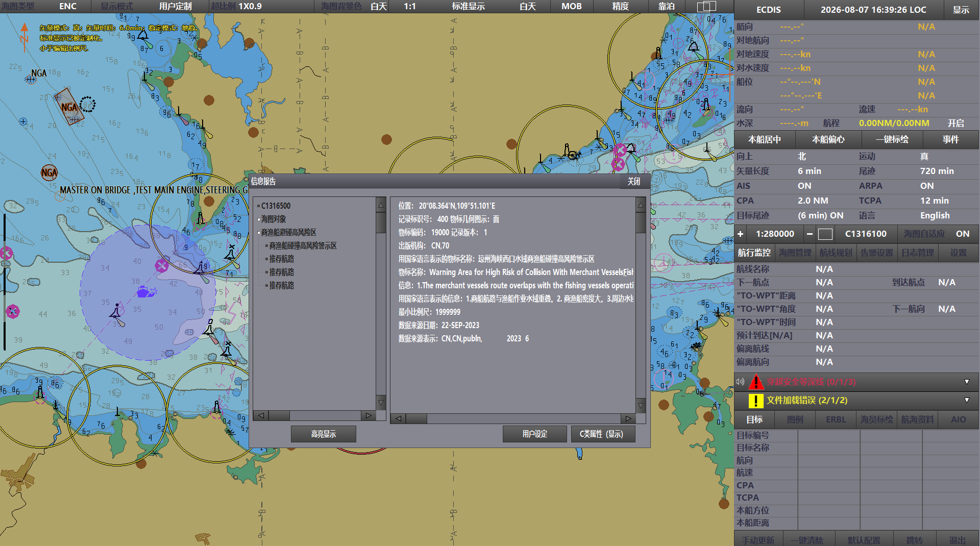The width and height of the screenshot is (980, 546).
Task: Click the speaker mute icon on alarm bar
Action: tap(741, 382)
